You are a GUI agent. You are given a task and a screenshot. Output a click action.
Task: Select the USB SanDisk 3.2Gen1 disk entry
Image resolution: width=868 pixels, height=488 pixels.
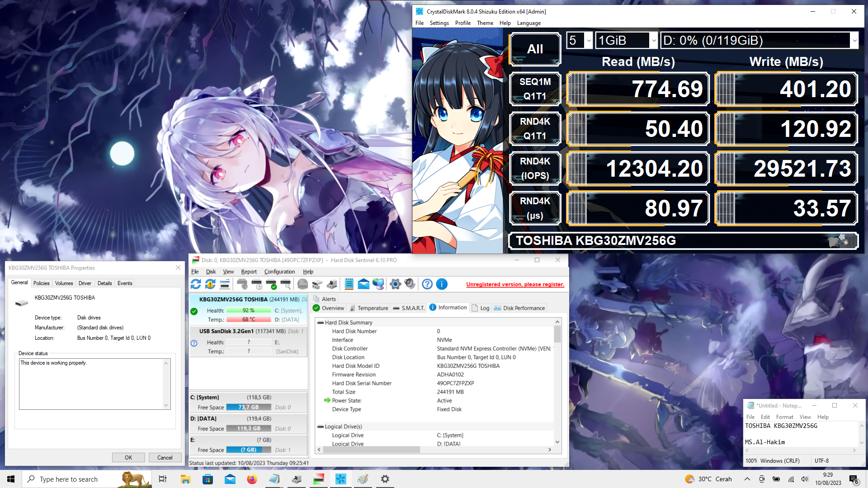click(x=248, y=341)
